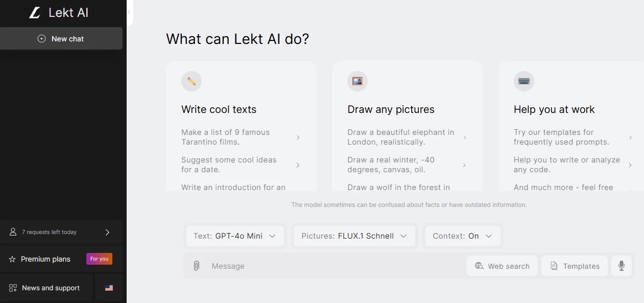This screenshot has width=644, height=303.
Task: Select the pencil icon on Write cool texts
Action: [191, 81]
